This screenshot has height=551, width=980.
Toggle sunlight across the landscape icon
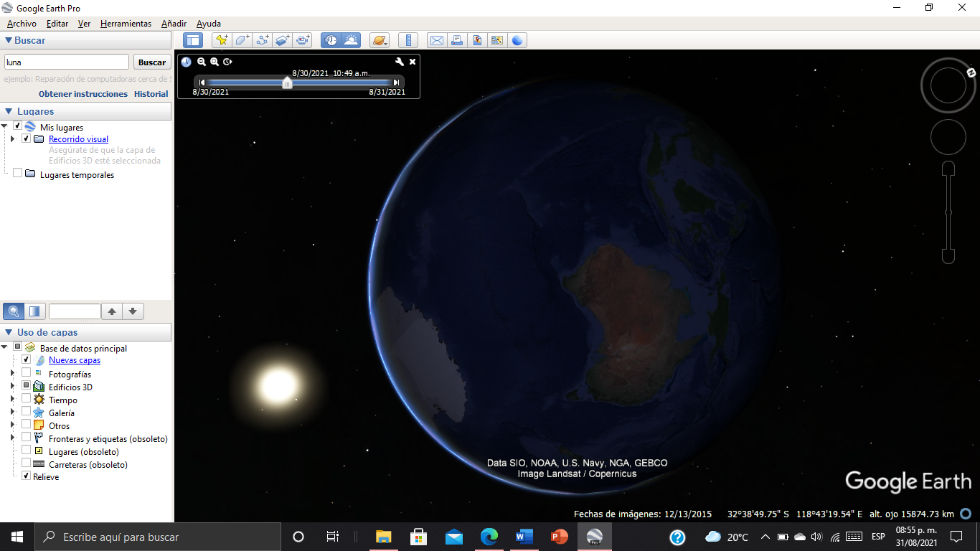coord(351,40)
